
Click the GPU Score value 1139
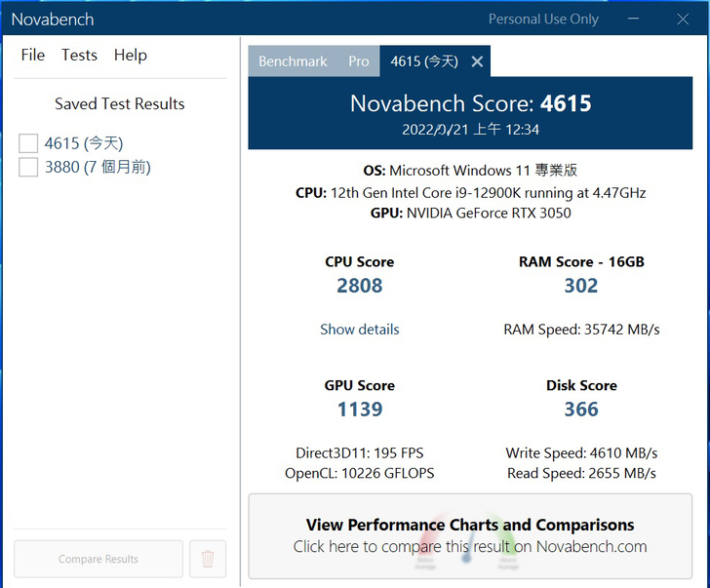click(360, 410)
